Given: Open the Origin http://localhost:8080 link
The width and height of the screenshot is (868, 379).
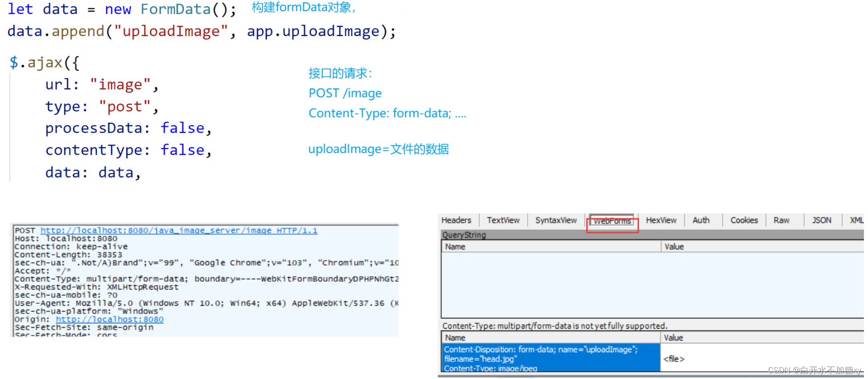Looking at the screenshot, I should tap(109, 319).
